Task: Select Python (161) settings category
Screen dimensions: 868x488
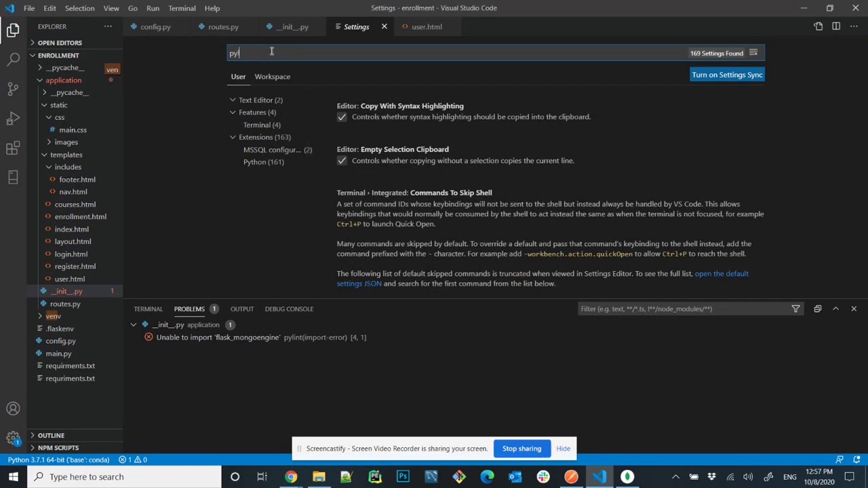Action: 263,162
